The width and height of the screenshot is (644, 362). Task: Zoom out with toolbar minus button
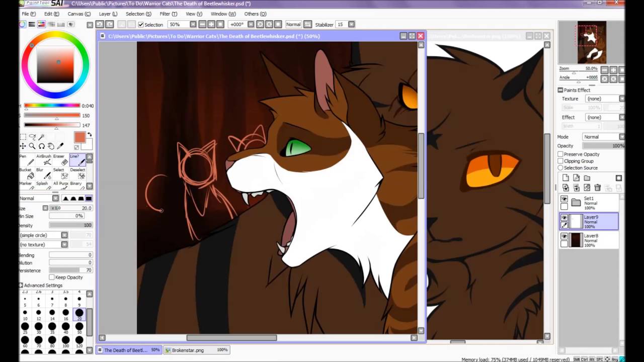(202, 24)
